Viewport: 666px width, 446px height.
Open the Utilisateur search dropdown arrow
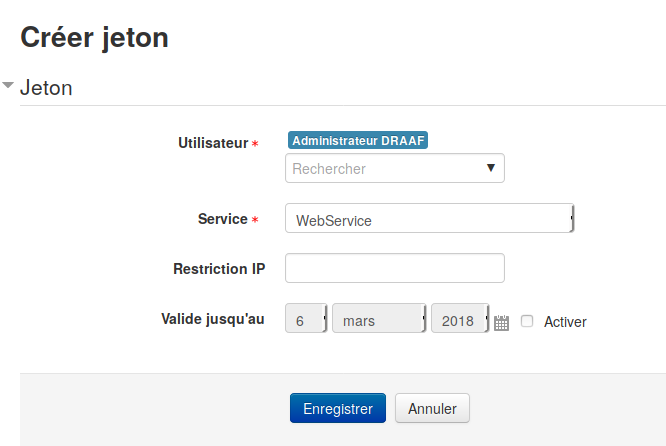tap(491, 168)
